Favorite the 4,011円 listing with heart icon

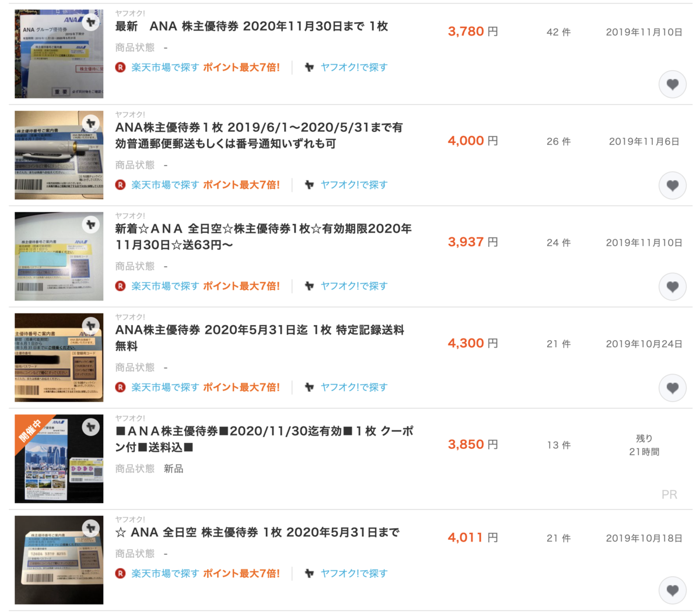point(673,591)
